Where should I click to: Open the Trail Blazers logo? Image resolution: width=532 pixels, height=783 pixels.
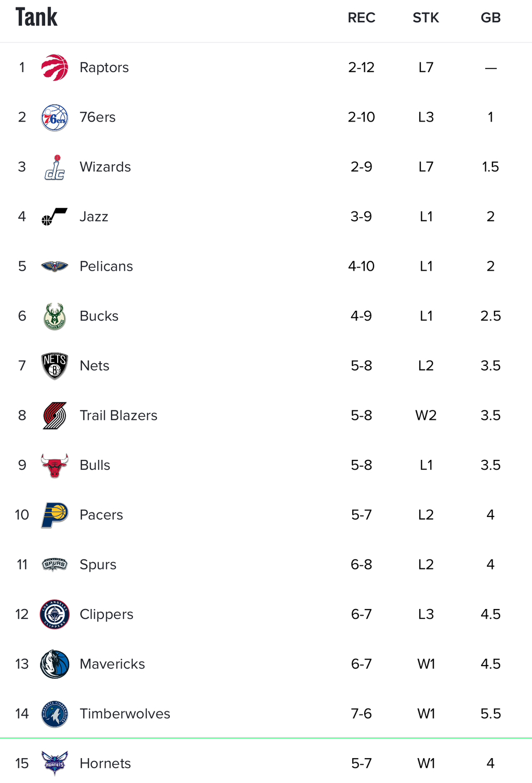pos(55,416)
